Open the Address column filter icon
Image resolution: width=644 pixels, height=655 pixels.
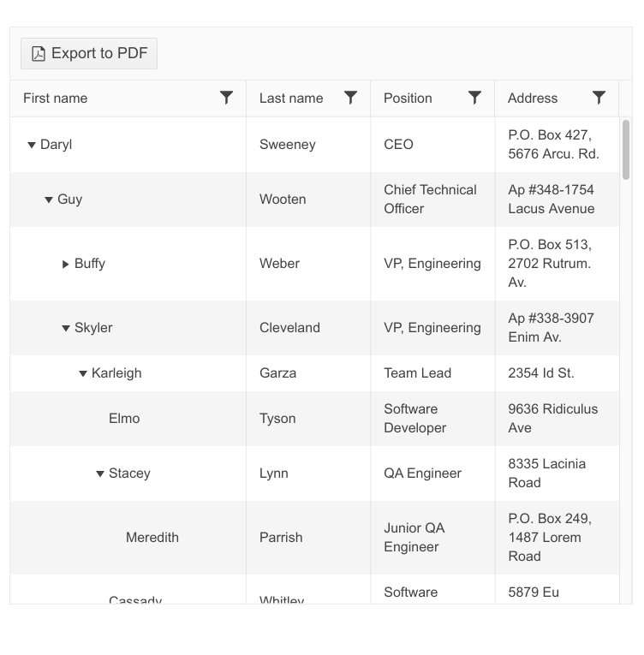click(599, 98)
